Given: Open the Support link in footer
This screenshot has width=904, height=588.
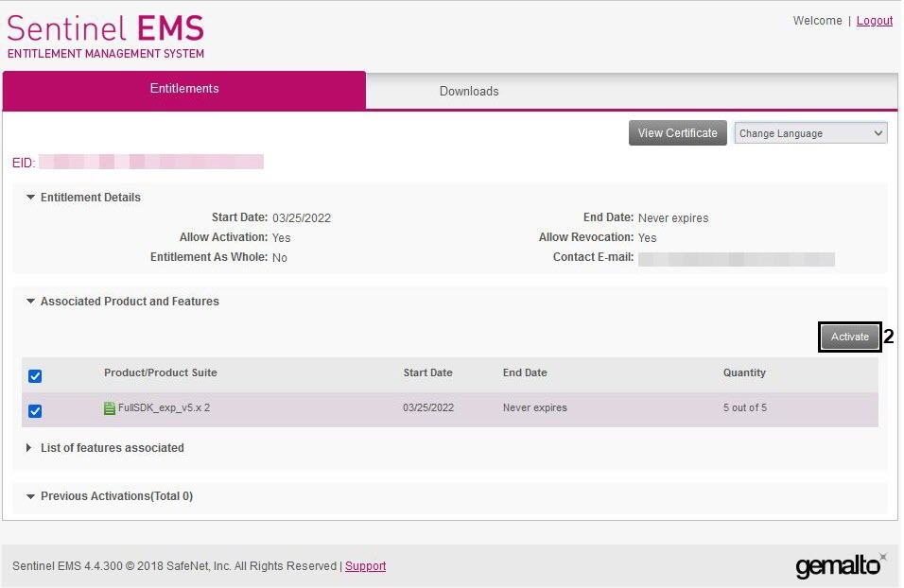Looking at the screenshot, I should (x=366, y=566).
